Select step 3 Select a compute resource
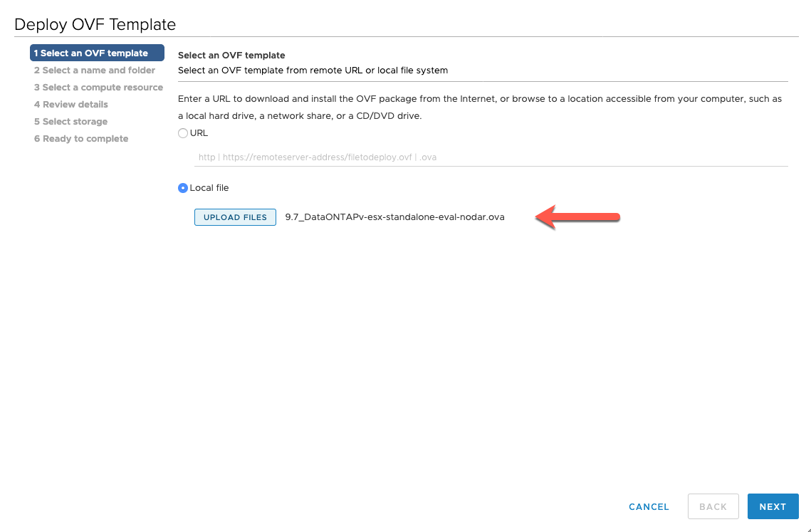The image size is (811, 532). [98, 87]
